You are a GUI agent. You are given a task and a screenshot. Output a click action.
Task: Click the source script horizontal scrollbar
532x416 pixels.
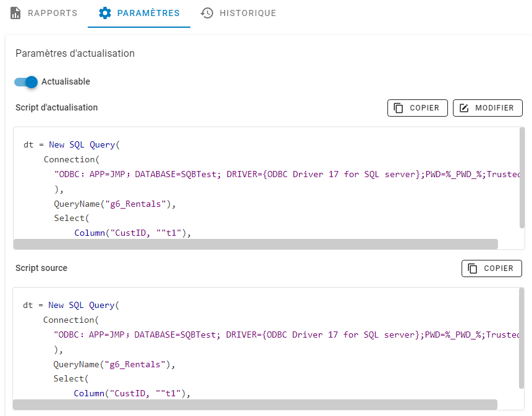(255, 405)
